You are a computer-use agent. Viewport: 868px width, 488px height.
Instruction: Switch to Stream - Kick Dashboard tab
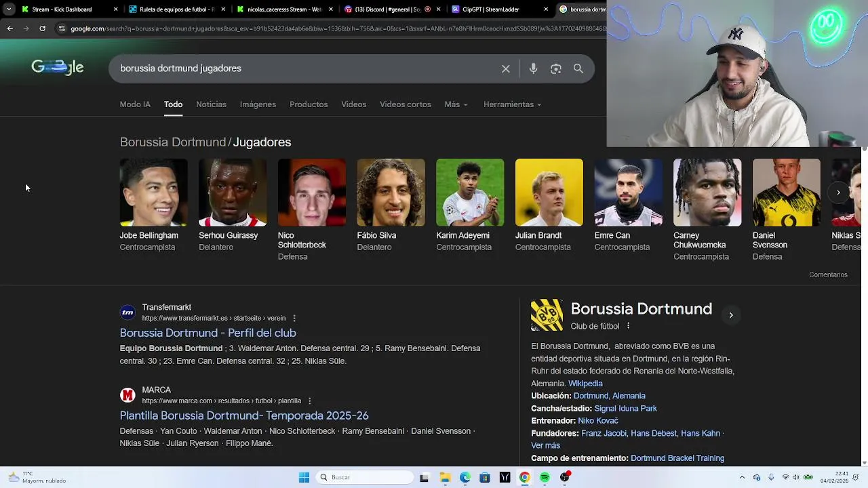point(62,9)
